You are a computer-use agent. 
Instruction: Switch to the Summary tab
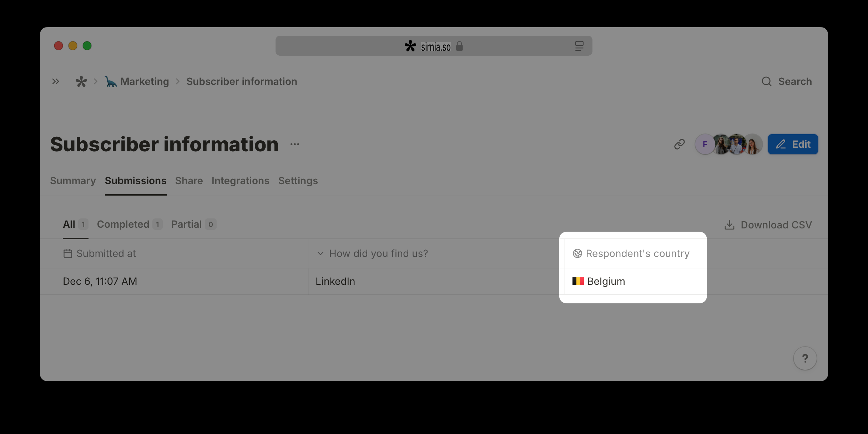(73, 181)
